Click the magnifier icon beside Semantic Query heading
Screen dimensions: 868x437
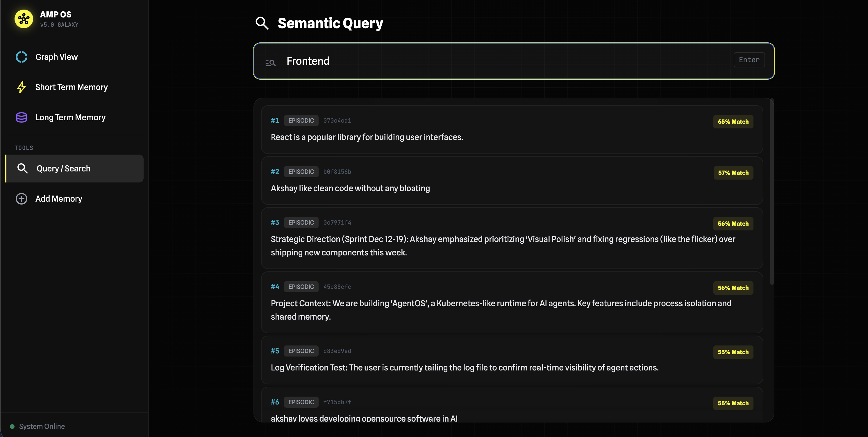coord(262,23)
